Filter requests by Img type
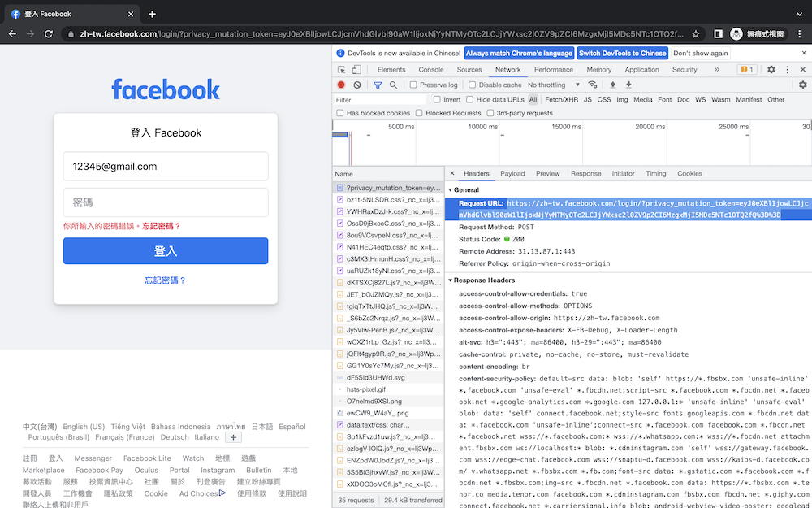 [x=622, y=99]
